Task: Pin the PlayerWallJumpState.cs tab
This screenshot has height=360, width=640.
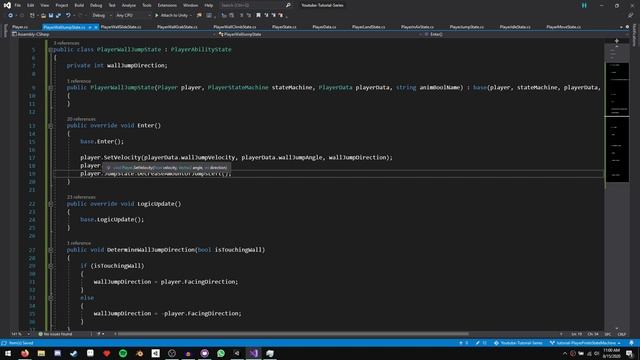Action: [90, 27]
